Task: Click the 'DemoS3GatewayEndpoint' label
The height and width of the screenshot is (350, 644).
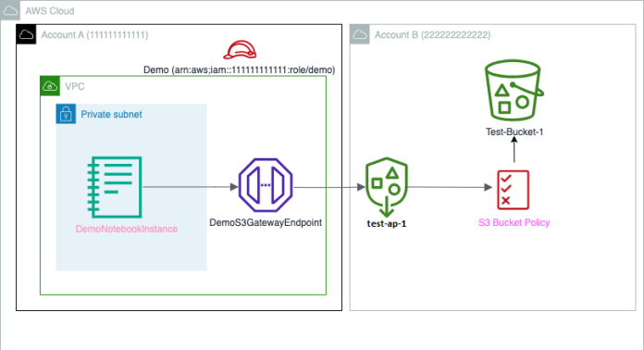Action: [x=266, y=222]
